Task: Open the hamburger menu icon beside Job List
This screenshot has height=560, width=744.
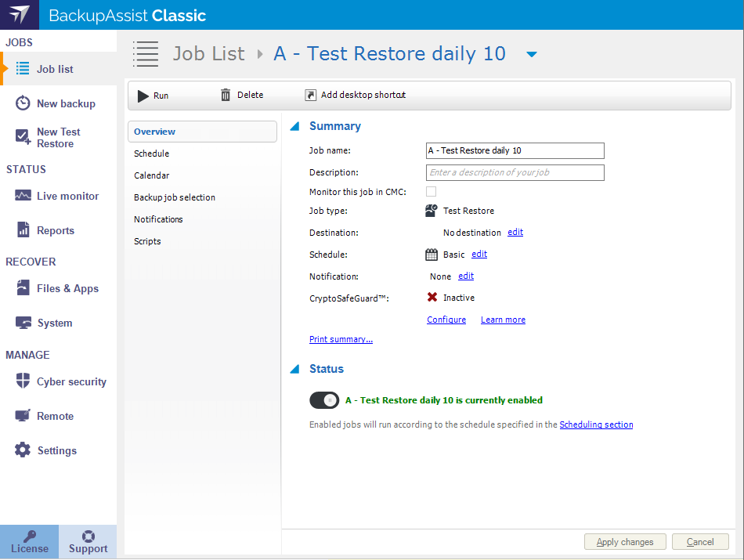Action: coord(146,53)
